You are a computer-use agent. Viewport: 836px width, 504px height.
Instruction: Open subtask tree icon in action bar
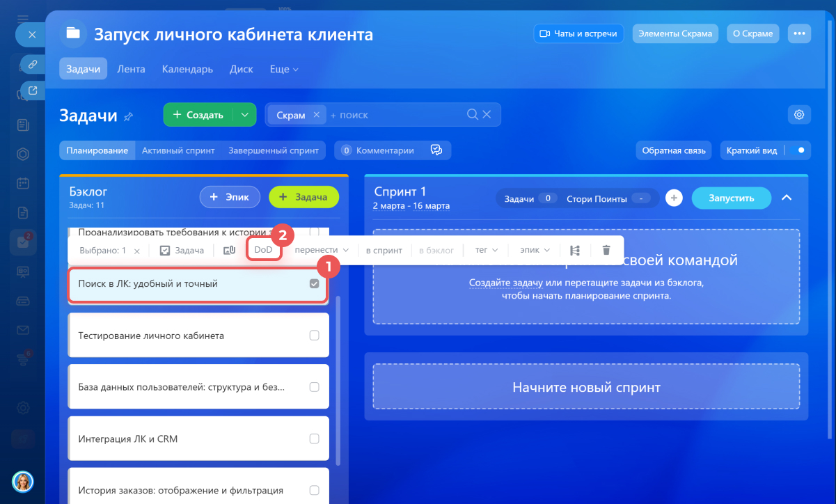[x=575, y=250]
